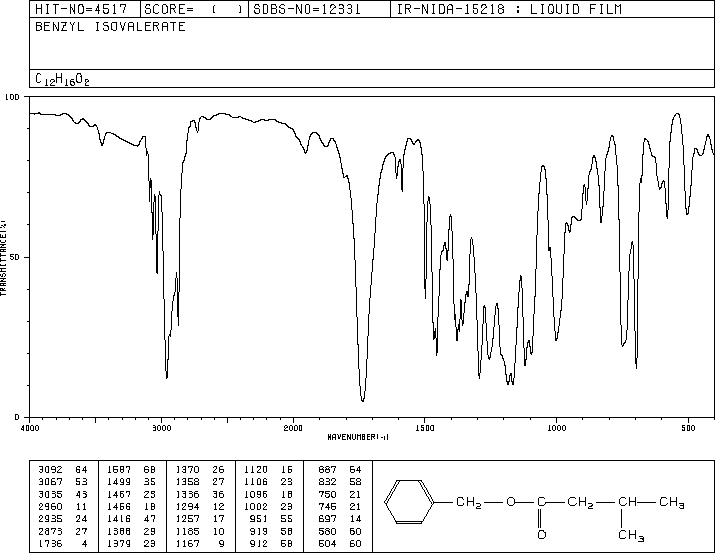Select the IR-NIDA-15218 : LIQUID FILM label
The width and height of the screenshot is (715, 553).
[509, 9]
